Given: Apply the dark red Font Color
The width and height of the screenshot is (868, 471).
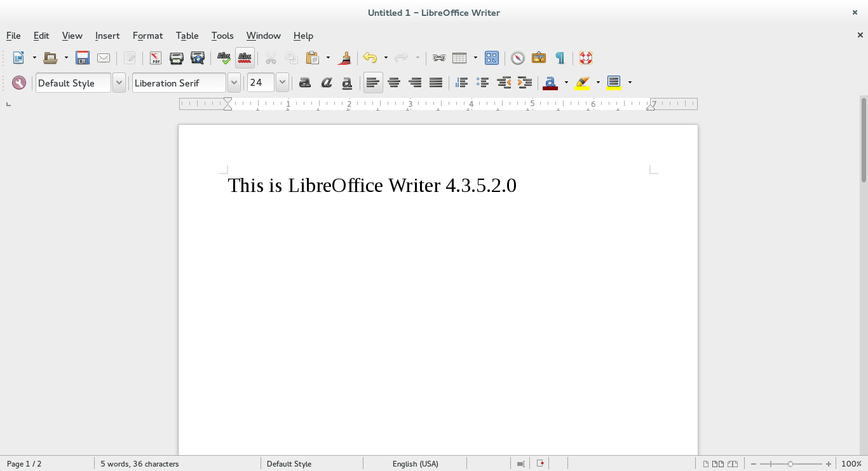Looking at the screenshot, I should (550, 83).
